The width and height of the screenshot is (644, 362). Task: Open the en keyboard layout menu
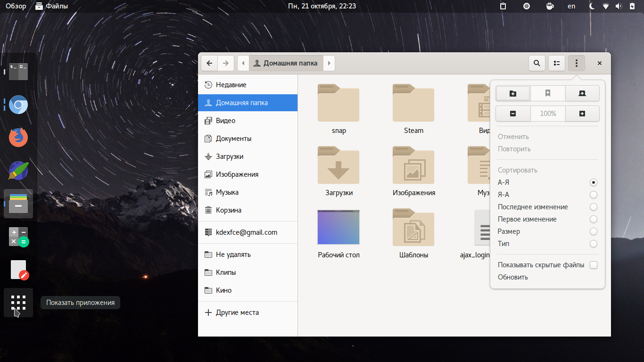click(571, 6)
